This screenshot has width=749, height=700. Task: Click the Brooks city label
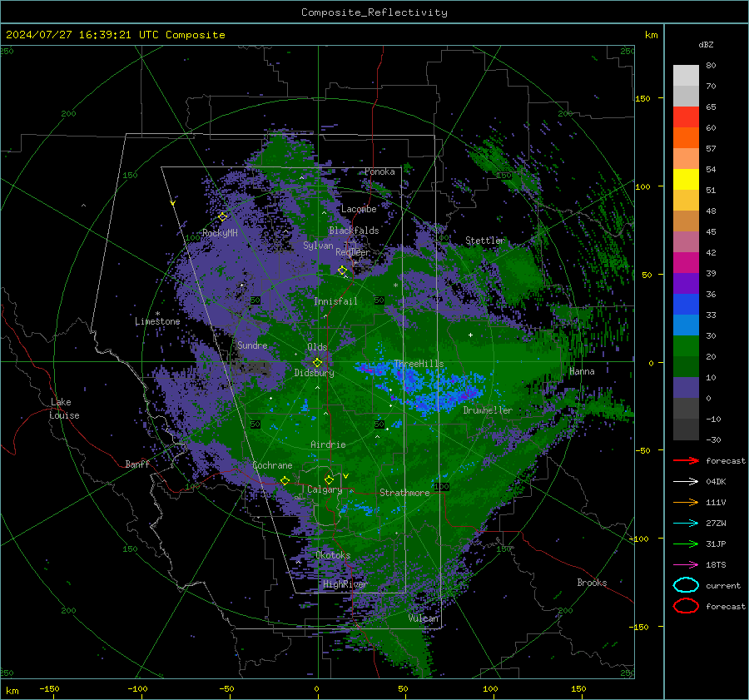coord(592,583)
